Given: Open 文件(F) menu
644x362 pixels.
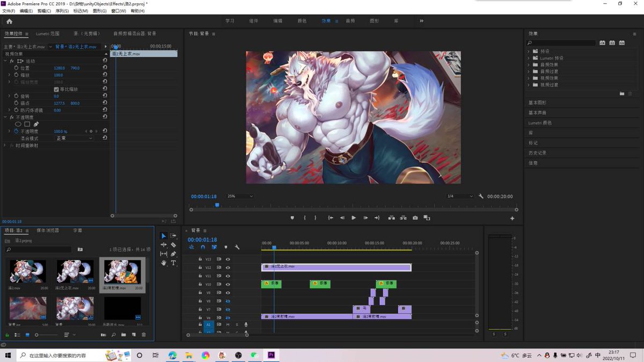Looking at the screenshot, I should 9,11.
